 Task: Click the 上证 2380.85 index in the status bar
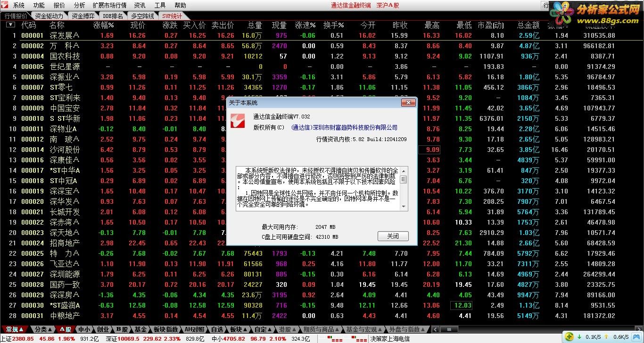(x=17, y=339)
